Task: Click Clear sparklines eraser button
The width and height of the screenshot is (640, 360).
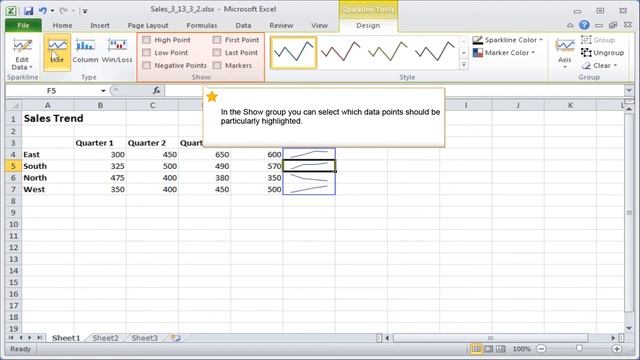Action: point(599,65)
